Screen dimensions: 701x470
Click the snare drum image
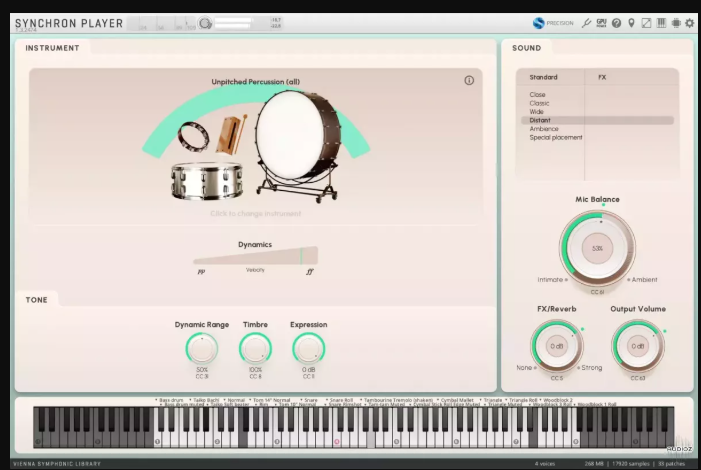(207, 181)
